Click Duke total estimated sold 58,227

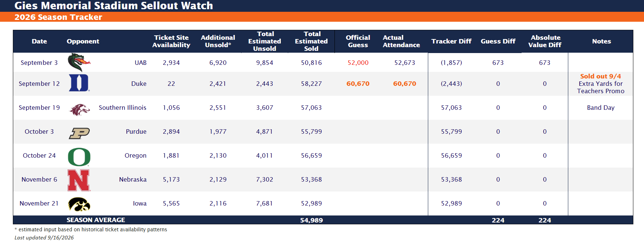click(311, 84)
